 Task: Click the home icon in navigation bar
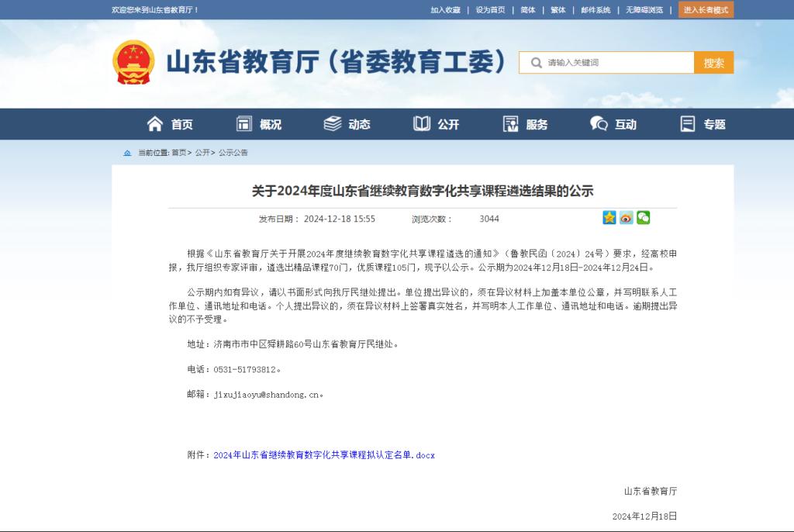click(x=155, y=123)
